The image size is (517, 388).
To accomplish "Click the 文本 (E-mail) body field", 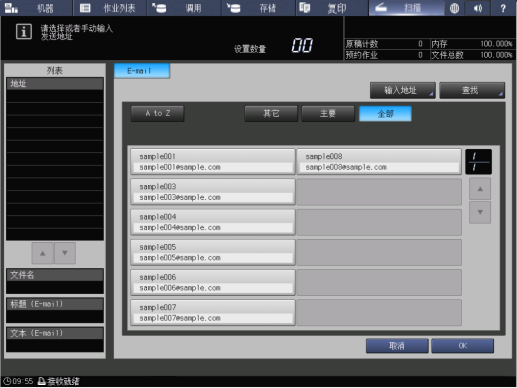I will 55,339.
